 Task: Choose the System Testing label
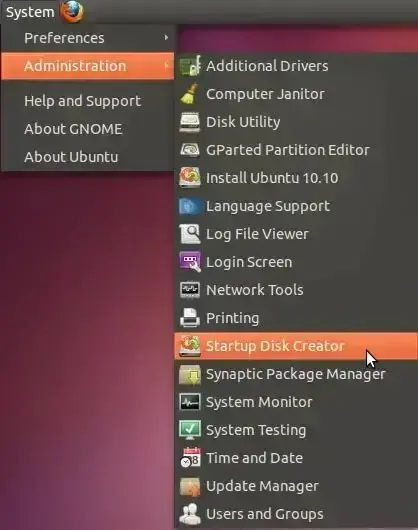256,430
